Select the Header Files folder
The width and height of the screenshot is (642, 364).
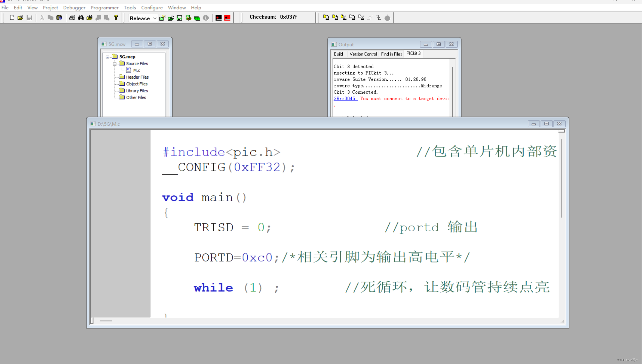[137, 77]
